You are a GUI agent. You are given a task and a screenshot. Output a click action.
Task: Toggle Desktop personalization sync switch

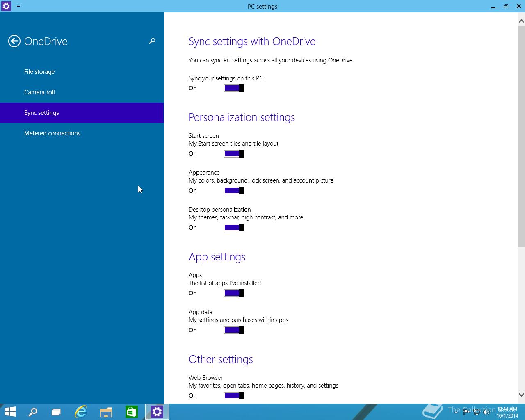click(x=234, y=228)
